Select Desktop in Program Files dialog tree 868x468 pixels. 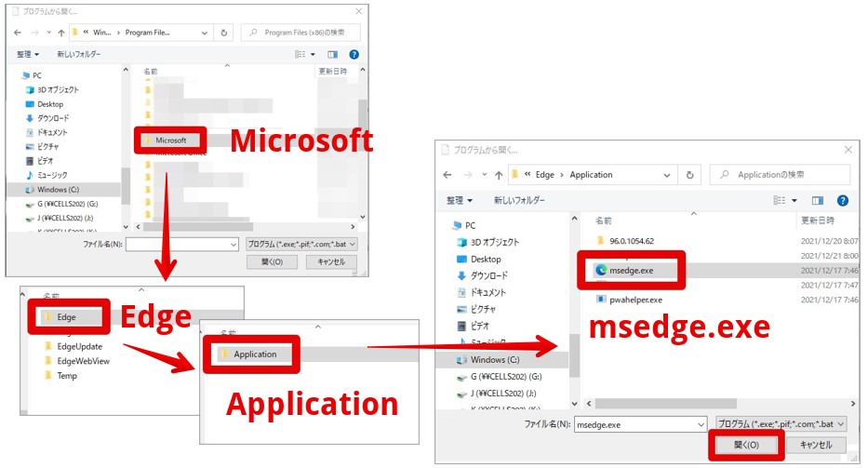coord(45,104)
